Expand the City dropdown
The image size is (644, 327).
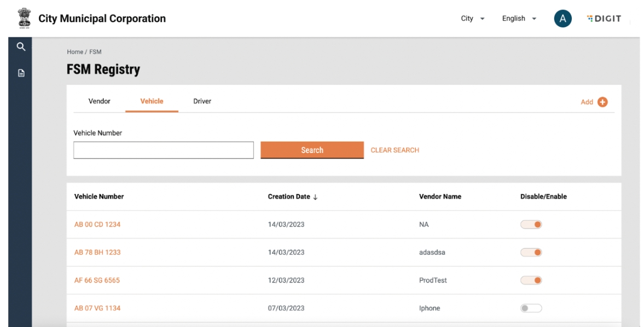(x=473, y=19)
